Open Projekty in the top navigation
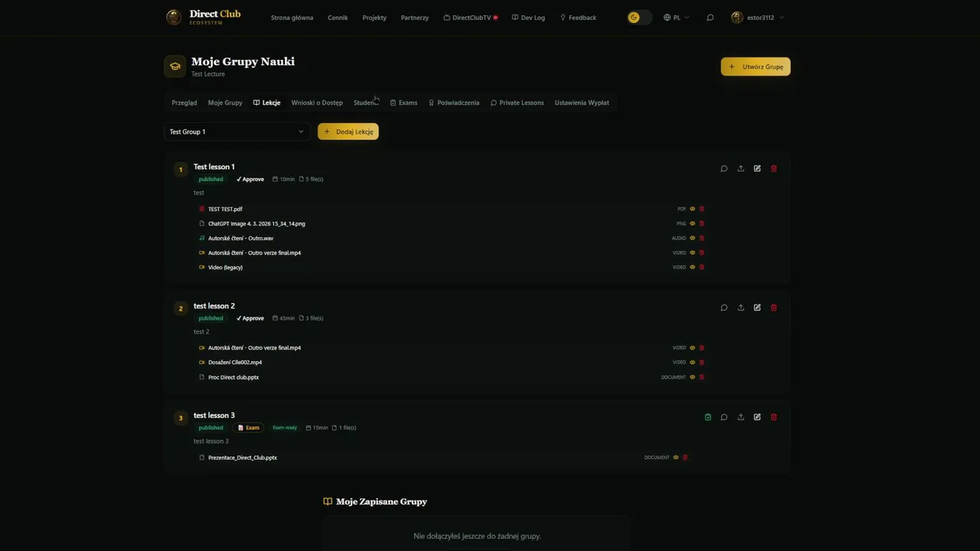Image resolution: width=980 pixels, height=551 pixels. (374, 18)
